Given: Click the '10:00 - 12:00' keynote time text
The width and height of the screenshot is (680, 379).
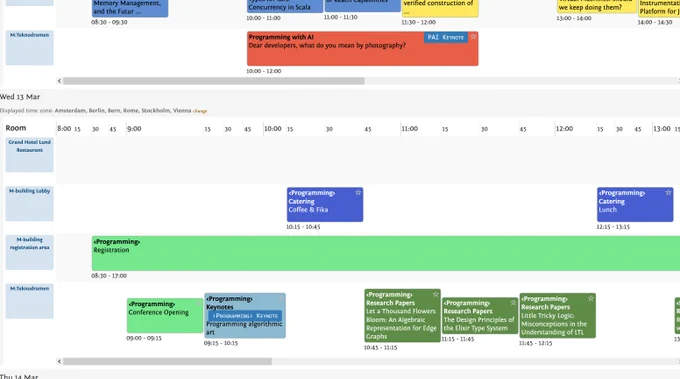Looking at the screenshot, I should pos(264,71).
